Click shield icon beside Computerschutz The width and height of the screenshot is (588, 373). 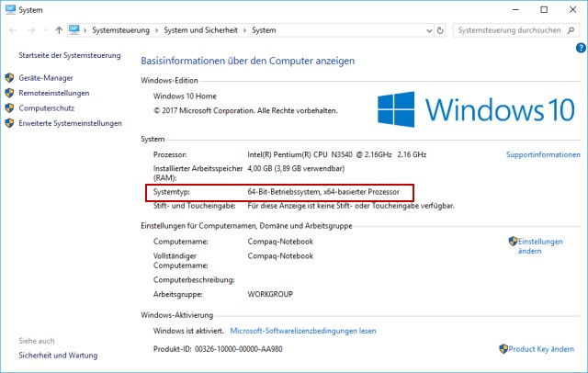click(x=9, y=108)
